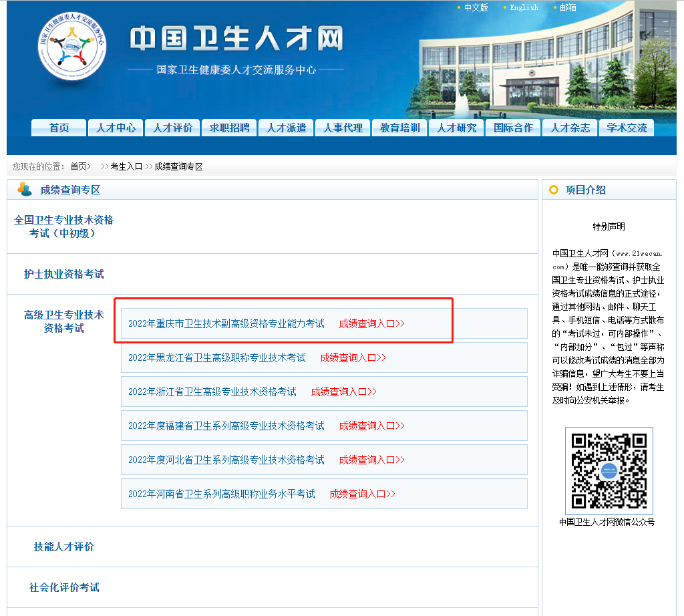
Task: Open the 国际合作 navigation tab
Action: [x=513, y=128]
